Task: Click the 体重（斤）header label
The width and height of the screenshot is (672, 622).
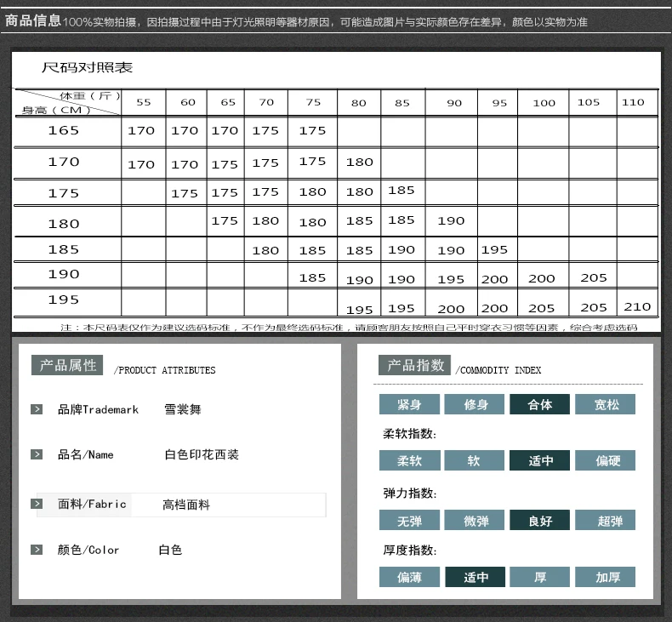Action: click(x=90, y=95)
